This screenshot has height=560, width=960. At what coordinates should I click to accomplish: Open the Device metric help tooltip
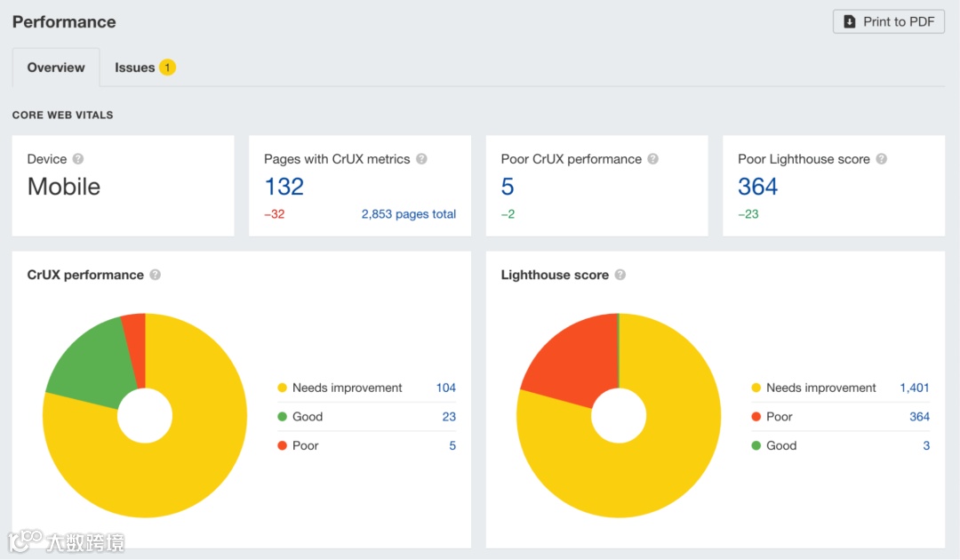tap(79, 158)
